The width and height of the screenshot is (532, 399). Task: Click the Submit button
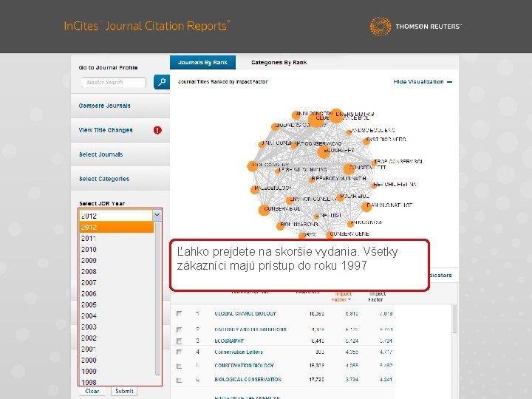tap(124, 391)
